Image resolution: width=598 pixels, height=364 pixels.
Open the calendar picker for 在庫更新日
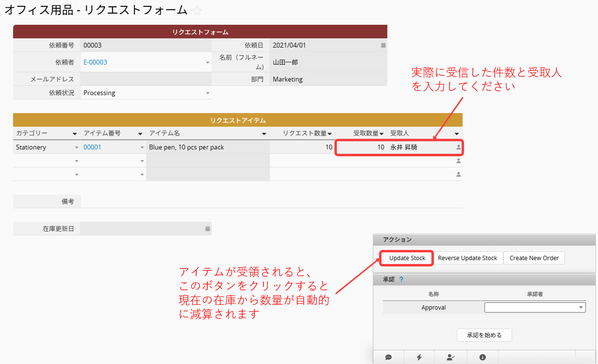(208, 229)
